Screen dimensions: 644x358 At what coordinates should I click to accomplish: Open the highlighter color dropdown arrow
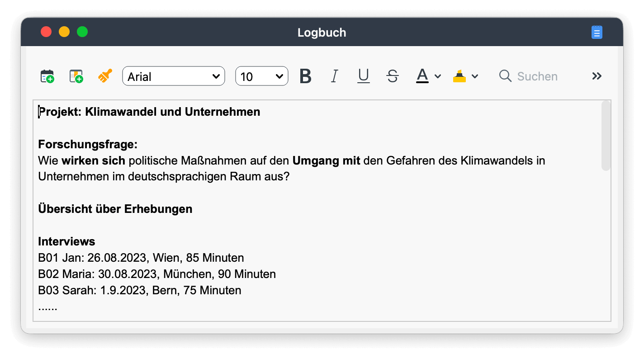click(475, 76)
